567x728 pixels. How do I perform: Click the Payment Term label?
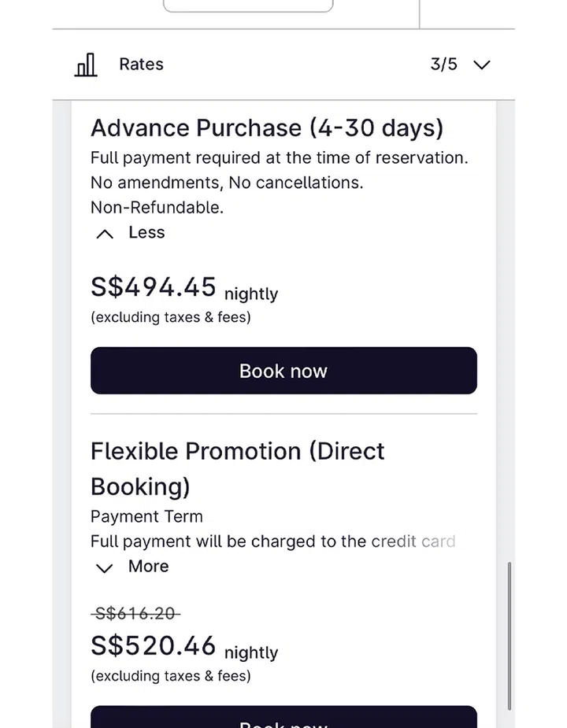click(x=146, y=516)
